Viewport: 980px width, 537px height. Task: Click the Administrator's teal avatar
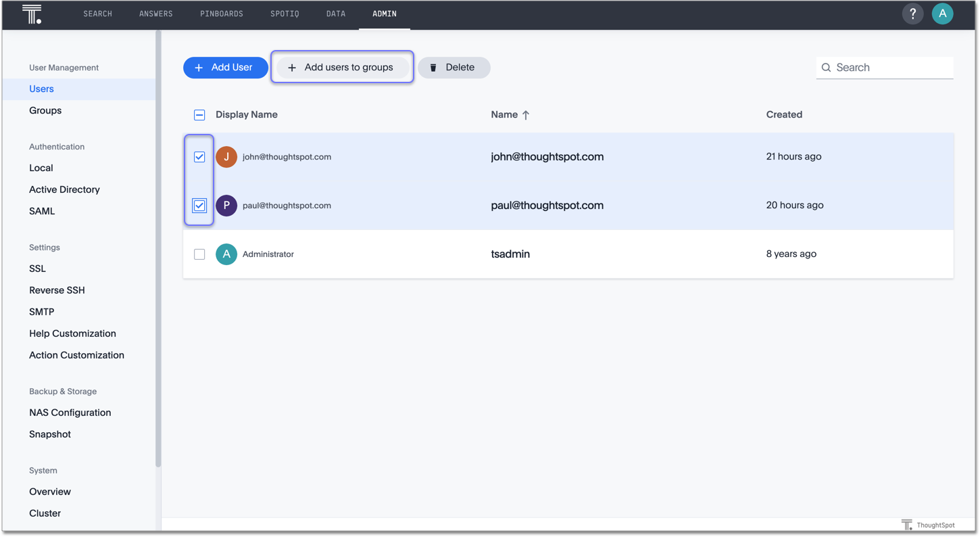point(226,254)
